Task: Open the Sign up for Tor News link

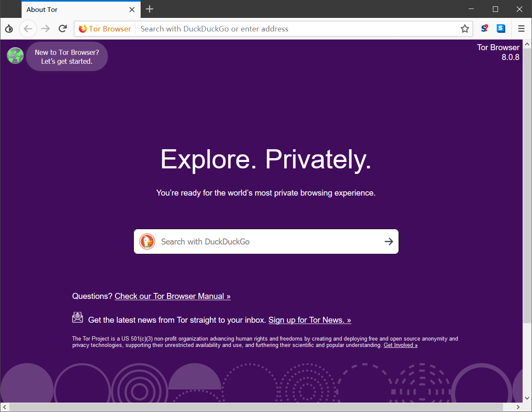Action: point(310,320)
